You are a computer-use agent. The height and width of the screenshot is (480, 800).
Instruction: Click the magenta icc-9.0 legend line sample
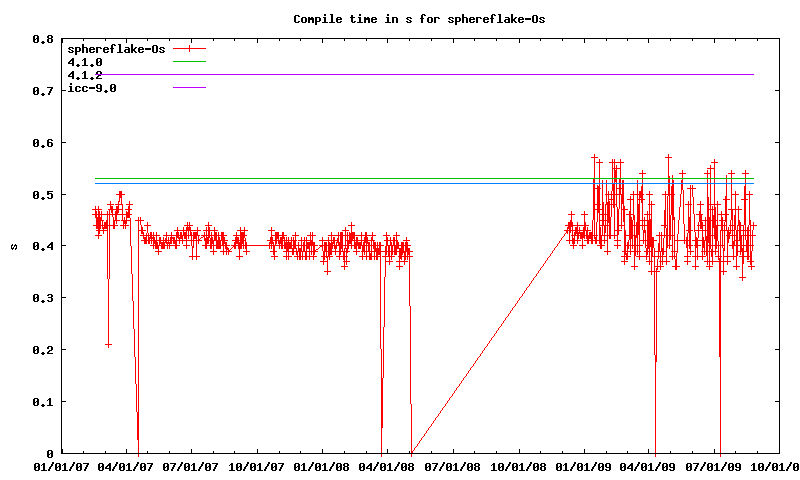click(189, 88)
